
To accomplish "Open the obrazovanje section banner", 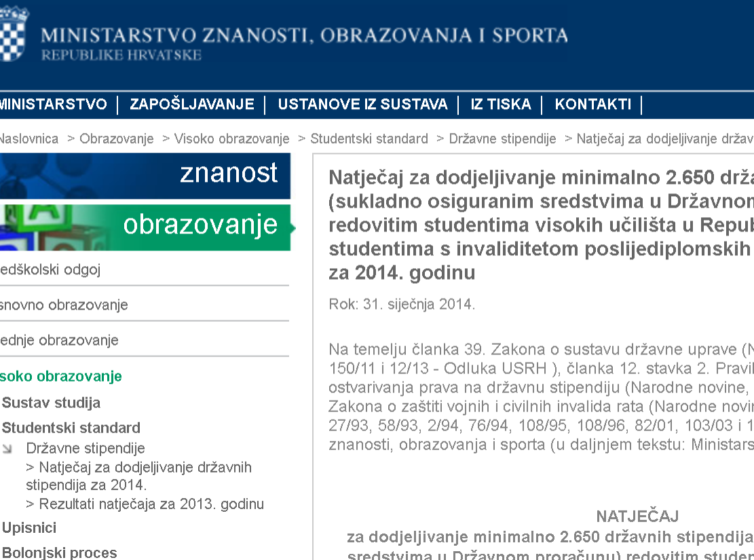I will [145, 227].
